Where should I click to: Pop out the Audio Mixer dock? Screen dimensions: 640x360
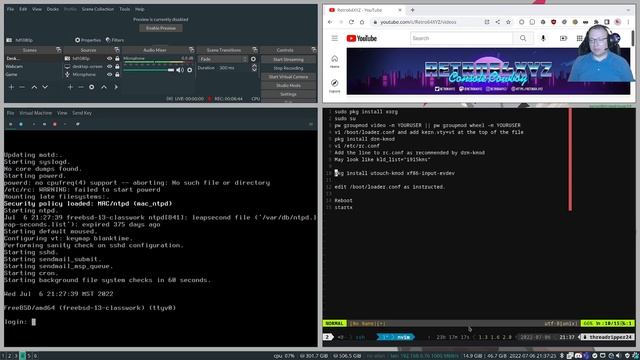pos(191,50)
